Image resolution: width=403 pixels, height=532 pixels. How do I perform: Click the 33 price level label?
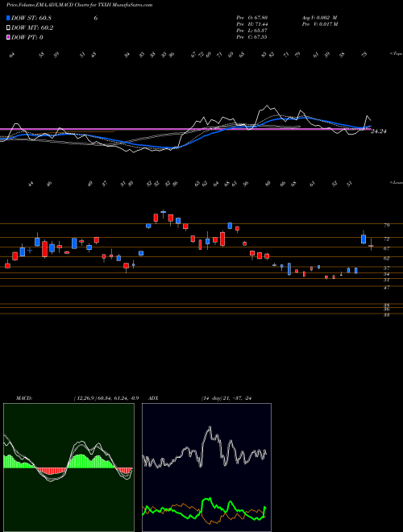pyautogui.click(x=386, y=315)
